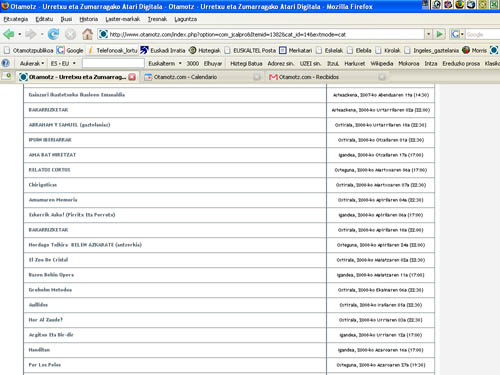500x375 pixels.
Task: Click the Intza toolbar button
Action: click(x=431, y=63)
